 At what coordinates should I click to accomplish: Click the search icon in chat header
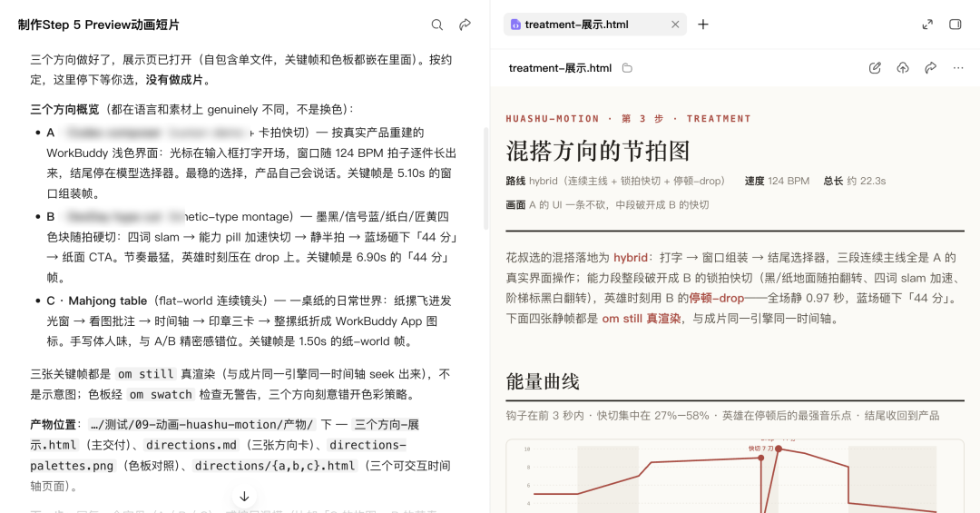(x=436, y=25)
